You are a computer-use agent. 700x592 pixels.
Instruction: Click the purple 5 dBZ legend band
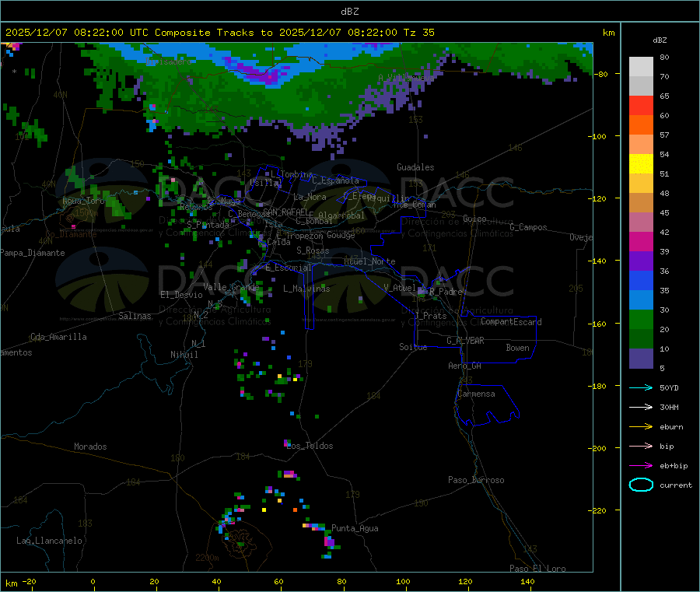tap(641, 359)
